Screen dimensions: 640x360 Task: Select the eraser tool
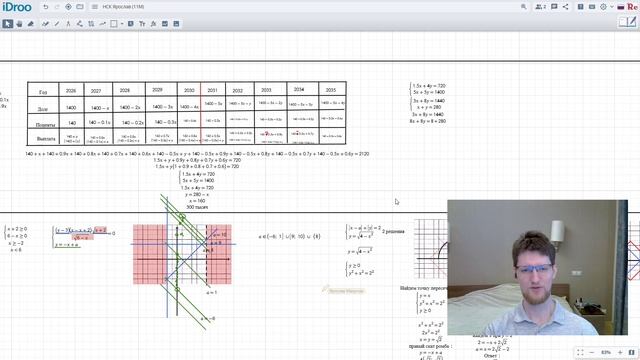click(x=31, y=24)
